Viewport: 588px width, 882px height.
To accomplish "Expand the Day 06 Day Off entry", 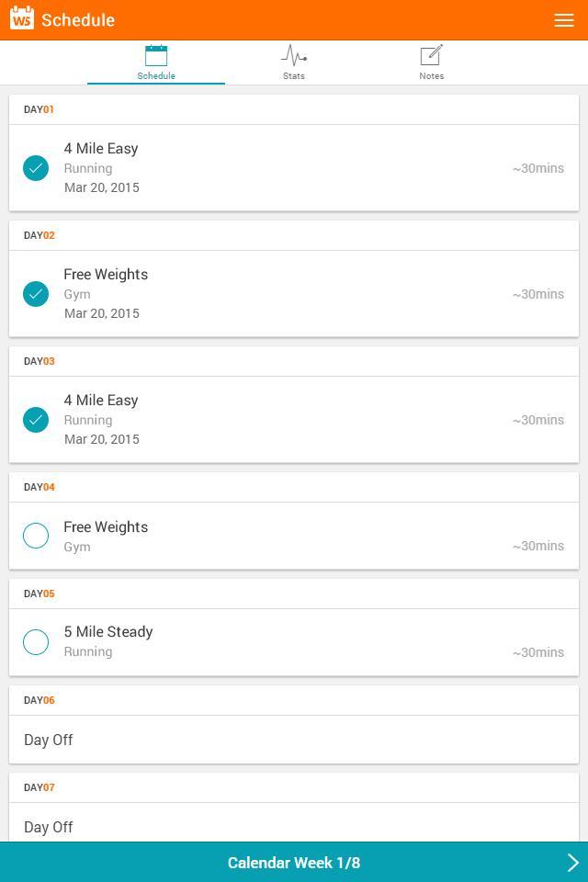I will tap(294, 740).
